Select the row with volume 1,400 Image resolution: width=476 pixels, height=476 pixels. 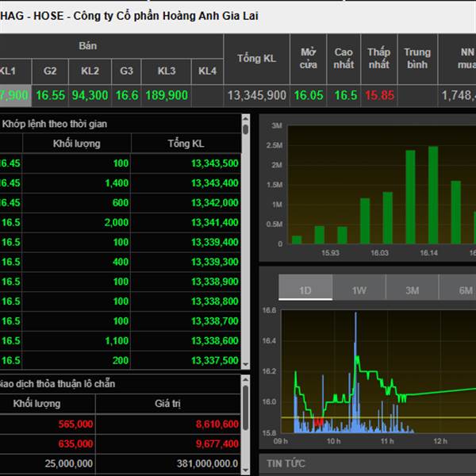click(x=121, y=183)
